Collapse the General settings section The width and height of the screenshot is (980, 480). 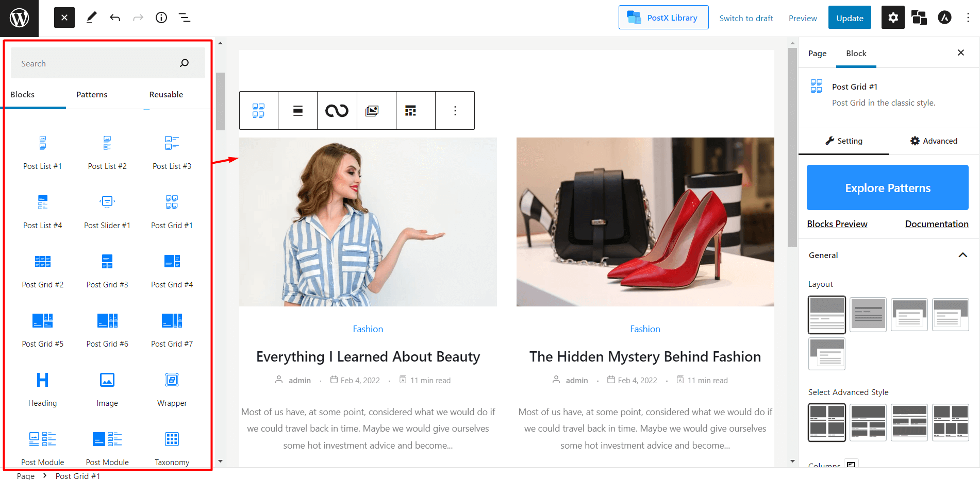tap(962, 255)
